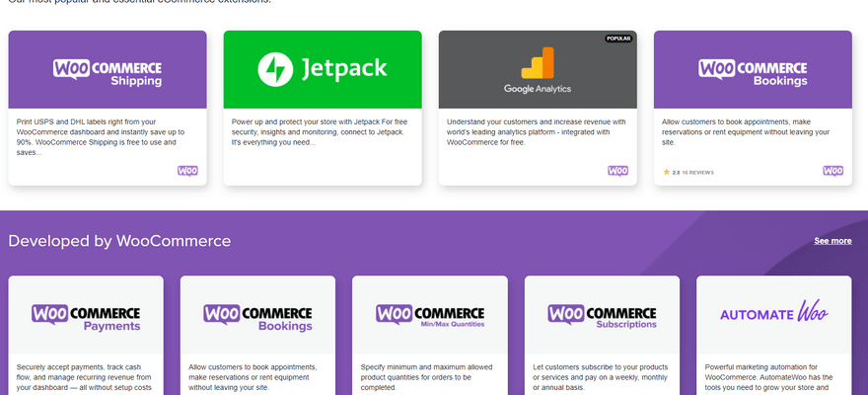Open the WooCommerce Shipping banner image
The height and width of the screenshot is (395, 868).
(108, 69)
